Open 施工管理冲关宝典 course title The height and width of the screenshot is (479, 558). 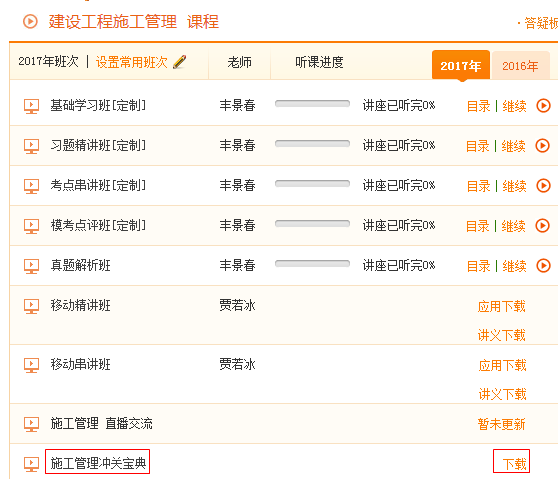[x=98, y=463]
